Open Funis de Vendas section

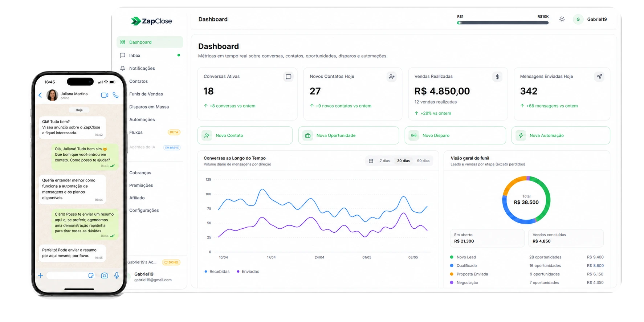pyautogui.click(x=146, y=94)
